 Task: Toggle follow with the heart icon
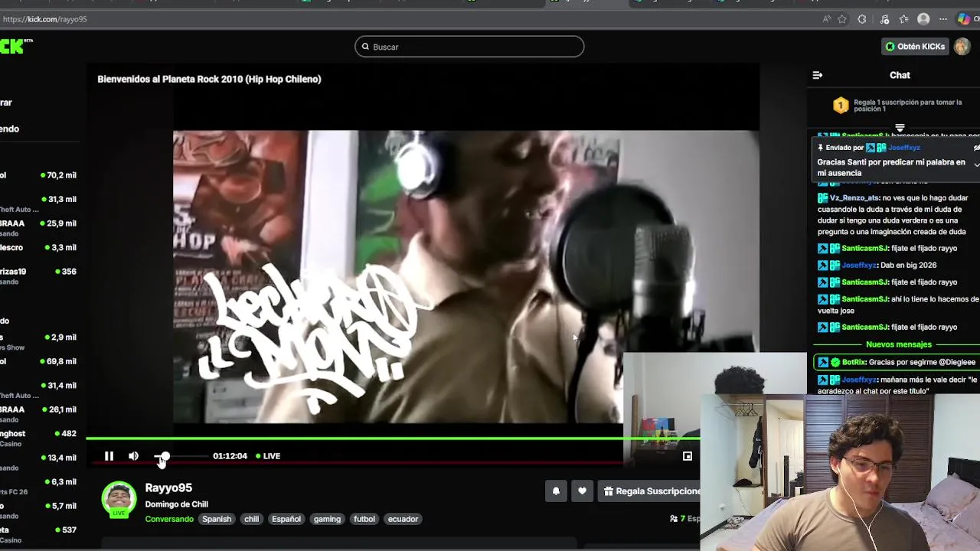coord(582,491)
